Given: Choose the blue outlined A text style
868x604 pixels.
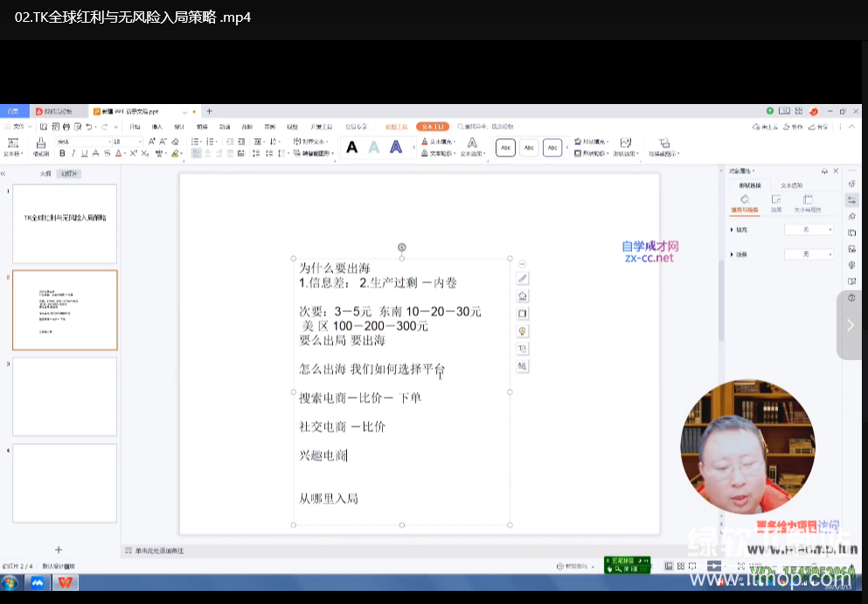Looking at the screenshot, I should pyautogui.click(x=396, y=147).
